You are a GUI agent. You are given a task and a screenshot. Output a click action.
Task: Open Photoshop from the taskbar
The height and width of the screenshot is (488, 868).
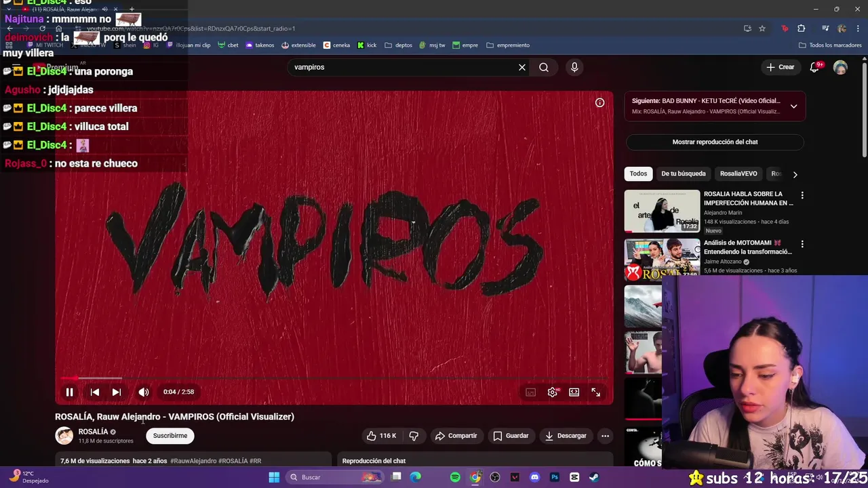[555, 477]
